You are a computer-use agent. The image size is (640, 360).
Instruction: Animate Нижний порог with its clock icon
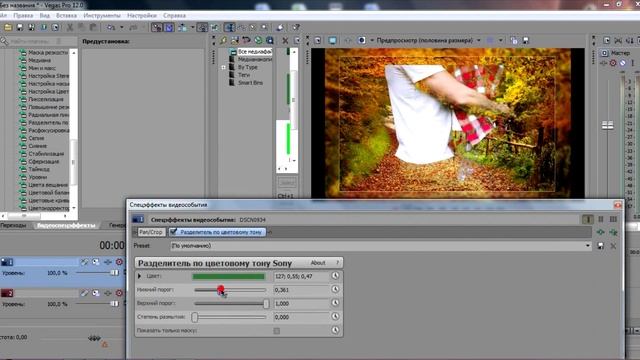click(335, 289)
